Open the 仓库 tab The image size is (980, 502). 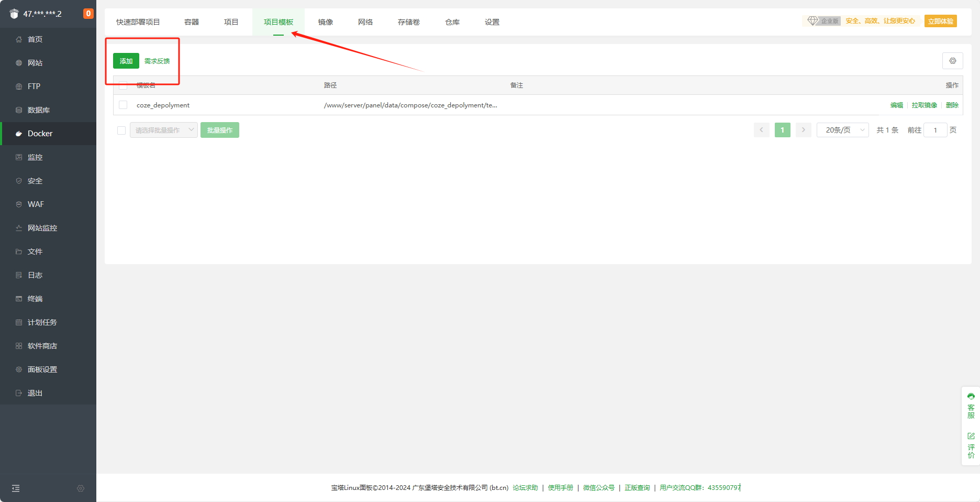click(452, 22)
